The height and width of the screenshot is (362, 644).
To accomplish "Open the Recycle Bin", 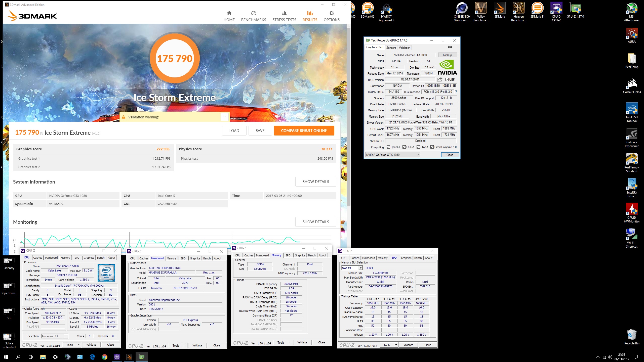I will [632, 337].
